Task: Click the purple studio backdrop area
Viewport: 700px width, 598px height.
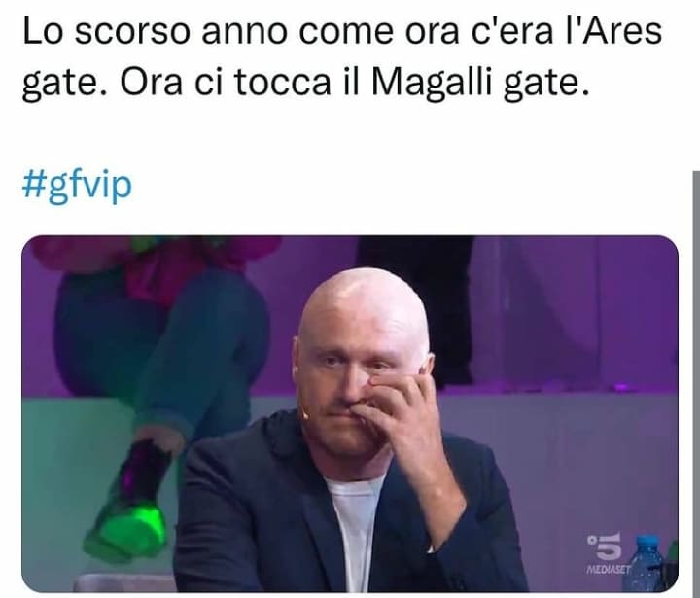Action: (x=580, y=313)
